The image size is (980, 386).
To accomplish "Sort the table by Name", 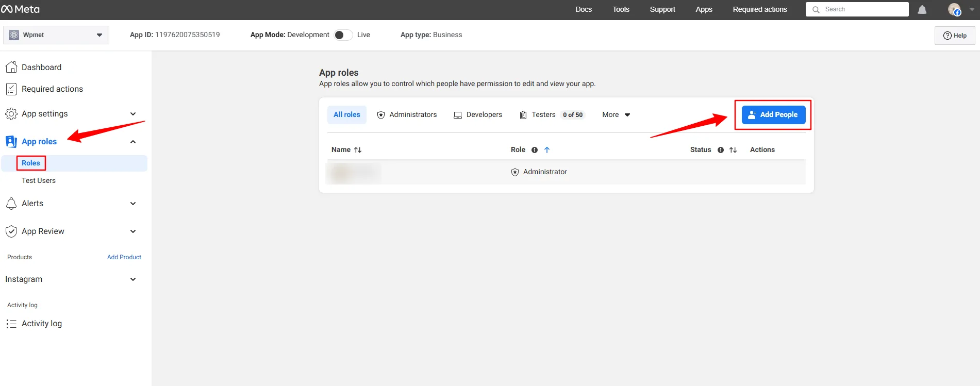I will coord(358,150).
